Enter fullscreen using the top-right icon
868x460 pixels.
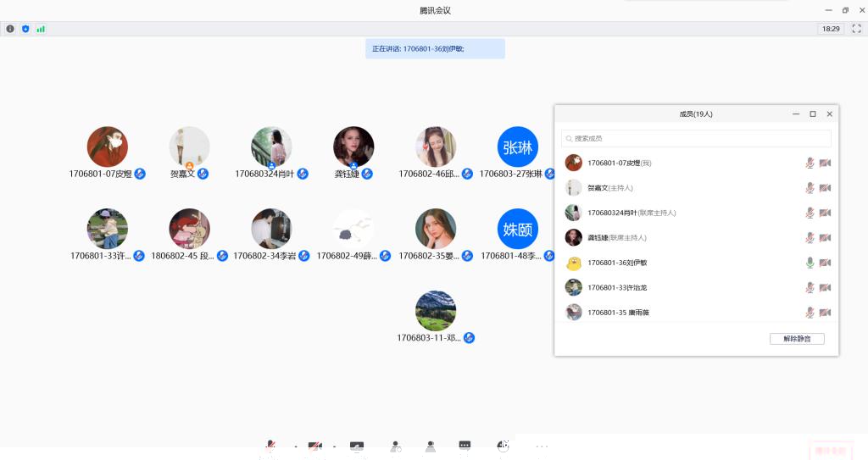tap(856, 29)
